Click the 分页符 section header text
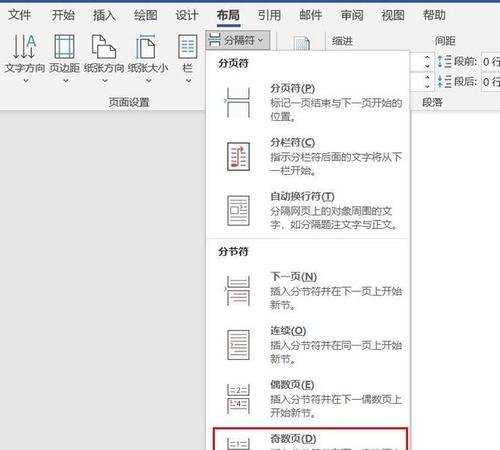 click(233, 63)
